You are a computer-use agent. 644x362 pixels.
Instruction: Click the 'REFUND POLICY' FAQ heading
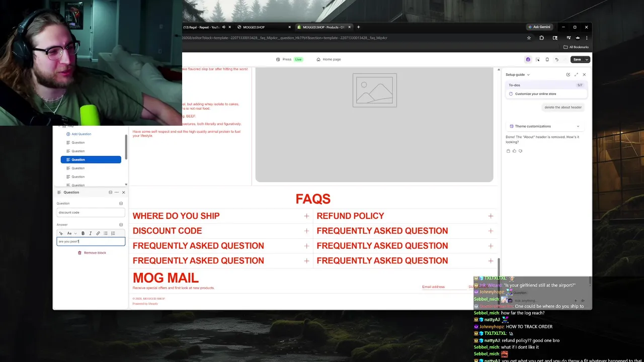pos(350,216)
